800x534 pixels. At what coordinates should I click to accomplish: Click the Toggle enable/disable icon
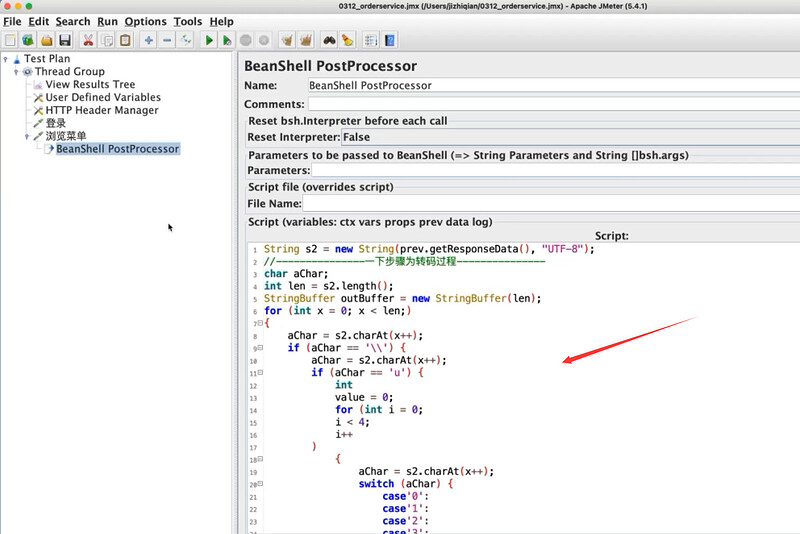(186, 40)
